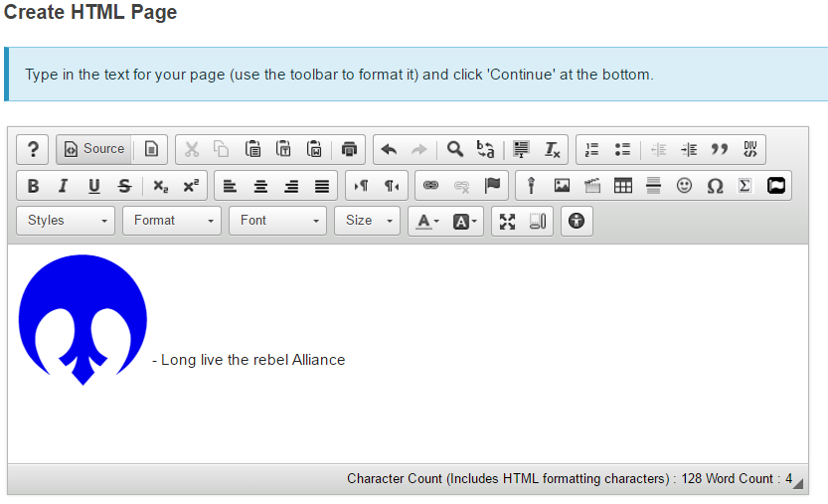Open the Font dropdown
Screen dimensions: 828x504
click(x=277, y=221)
